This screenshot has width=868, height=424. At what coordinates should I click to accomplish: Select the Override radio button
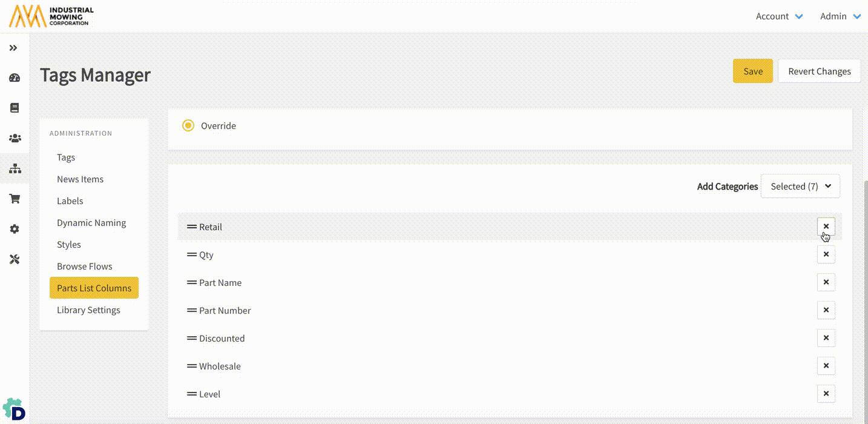(x=188, y=125)
